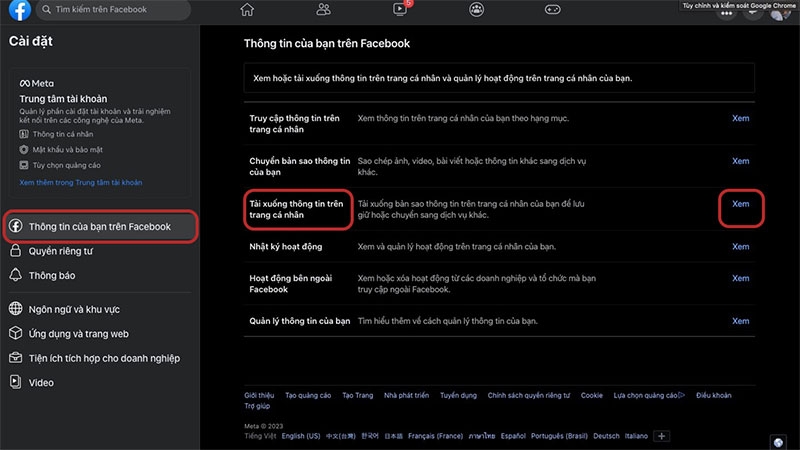Open 'Tuyển dụng' footer link
Image resolution: width=800 pixels, height=450 pixels.
[x=458, y=395]
